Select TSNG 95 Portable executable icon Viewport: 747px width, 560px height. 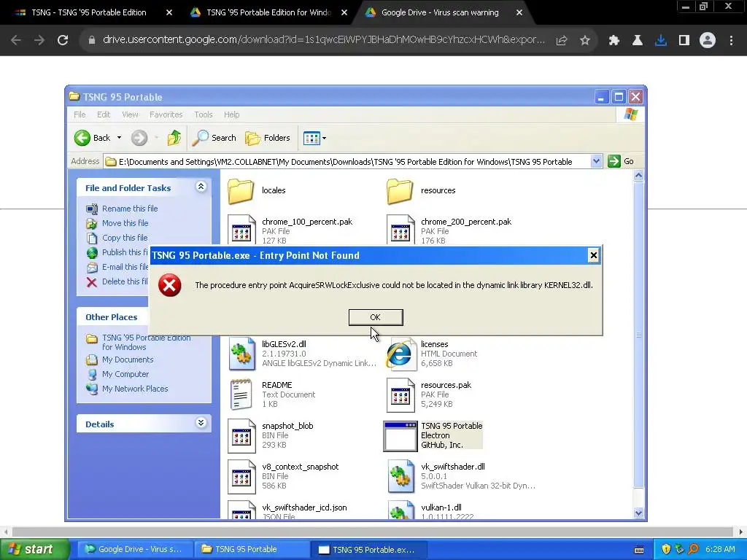[400, 436]
